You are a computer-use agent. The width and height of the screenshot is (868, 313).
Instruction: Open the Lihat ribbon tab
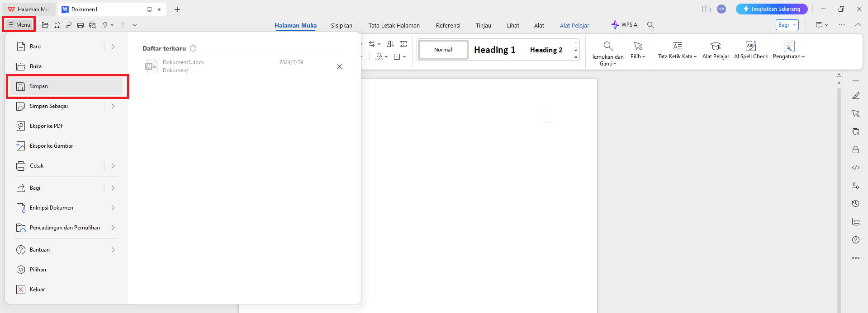[x=513, y=25]
